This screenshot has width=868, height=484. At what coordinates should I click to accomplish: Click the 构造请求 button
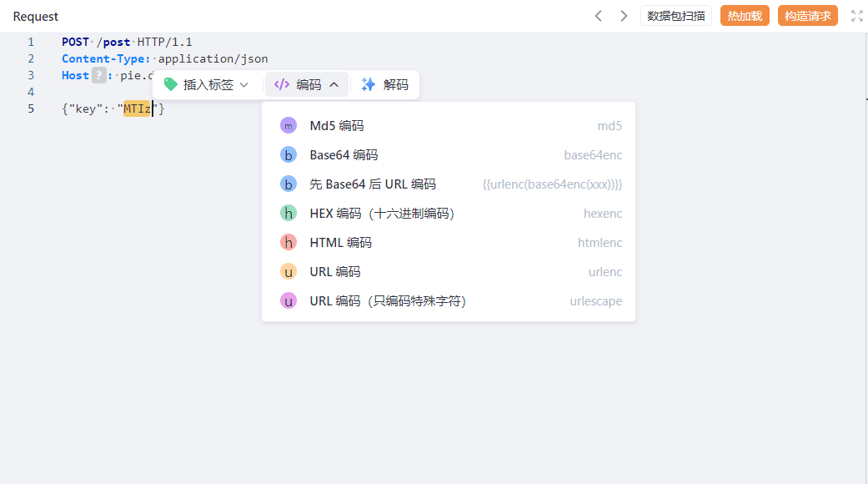[807, 16]
